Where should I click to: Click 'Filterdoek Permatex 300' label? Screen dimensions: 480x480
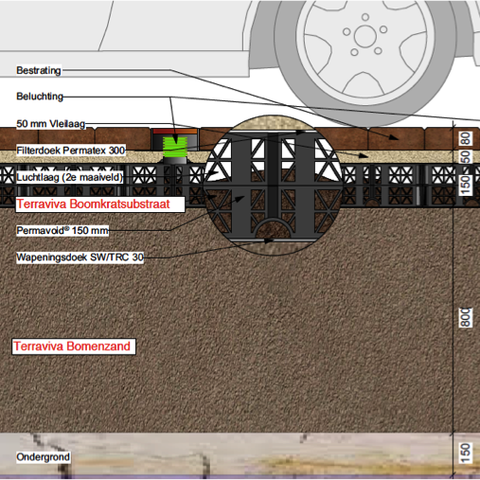click(x=71, y=150)
